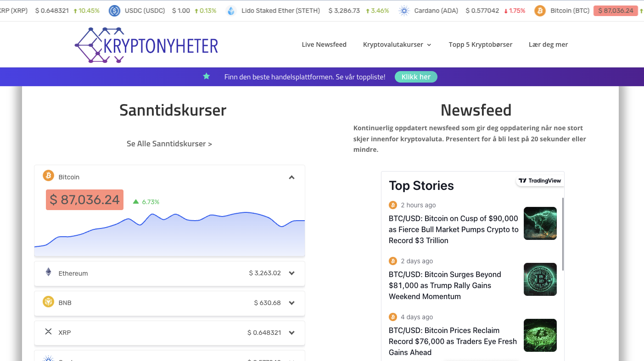Click Bitcoin icon beside '4 days ago'
Image resolution: width=644 pixels, height=361 pixels.
393,317
